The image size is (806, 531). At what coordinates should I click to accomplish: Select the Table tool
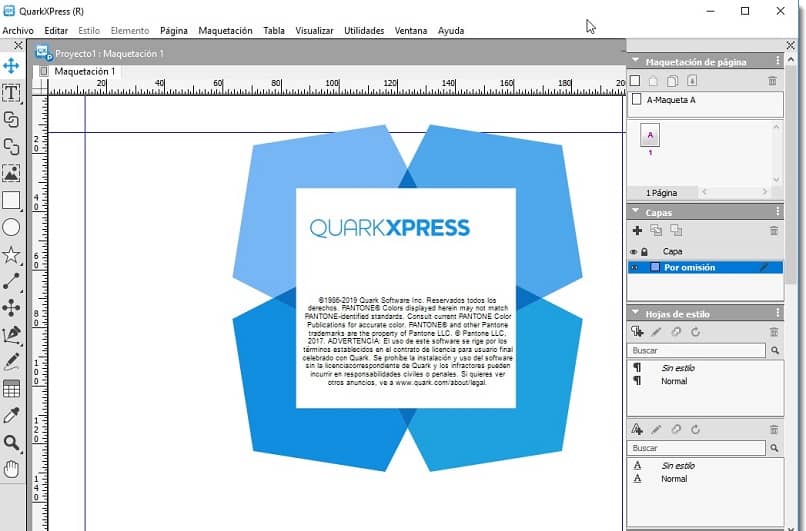(11, 389)
